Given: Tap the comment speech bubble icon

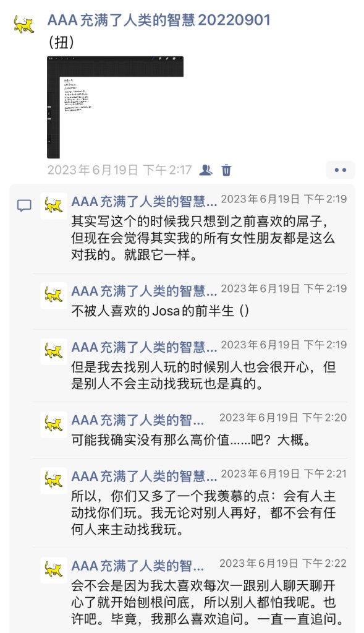Looking at the screenshot, I should (24, 205).
